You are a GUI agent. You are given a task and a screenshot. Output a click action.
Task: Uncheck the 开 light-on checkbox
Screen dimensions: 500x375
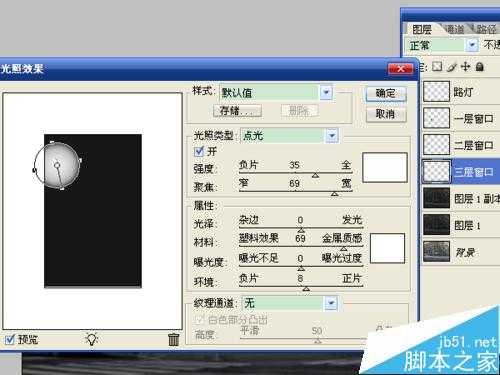coord(199,152)
